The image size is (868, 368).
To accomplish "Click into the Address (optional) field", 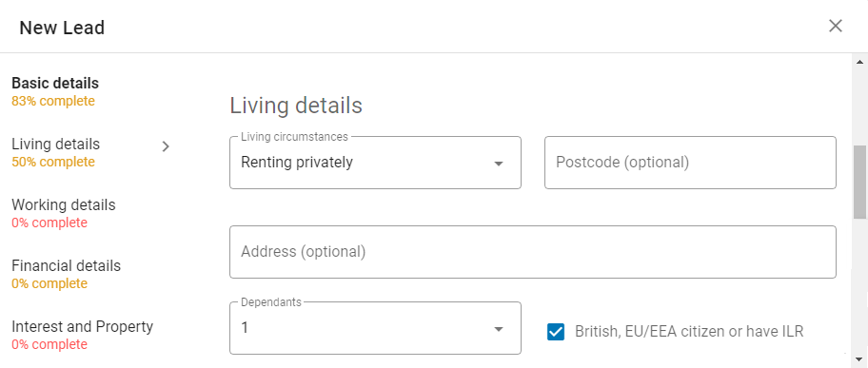I will pyautogui.click(x=533, y=252).
